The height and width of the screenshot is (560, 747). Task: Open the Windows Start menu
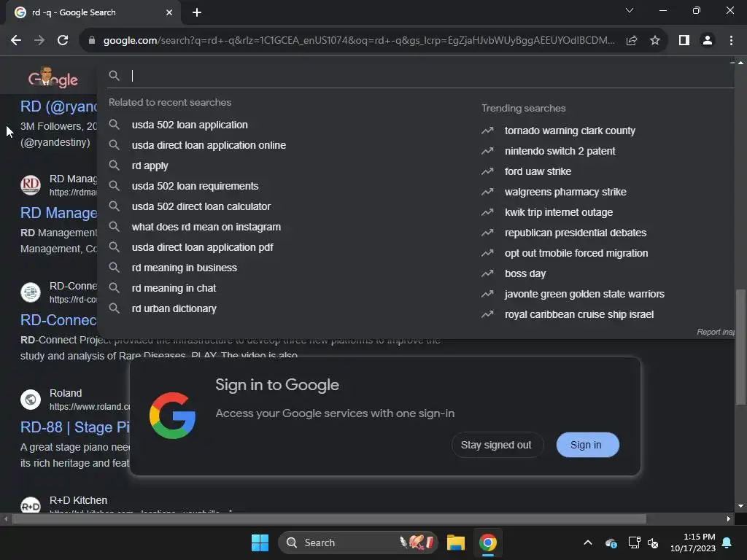point(260,542)
